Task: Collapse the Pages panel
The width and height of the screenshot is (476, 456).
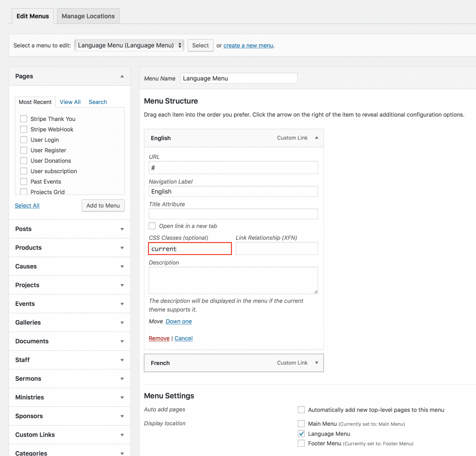Action: [122, 76]
